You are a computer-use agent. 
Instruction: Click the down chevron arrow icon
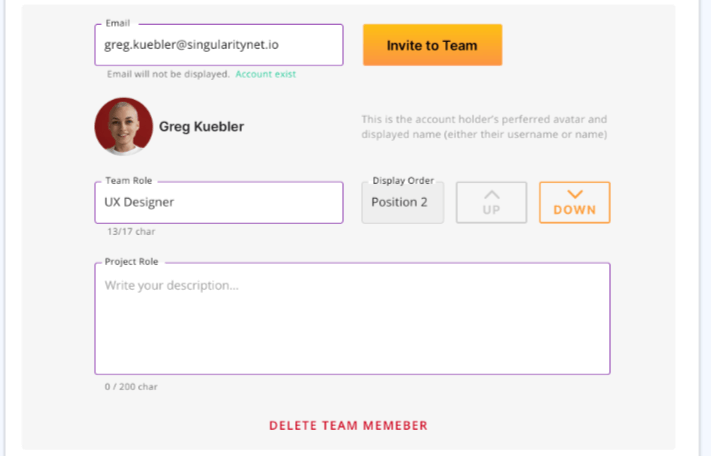coord(574,195)
